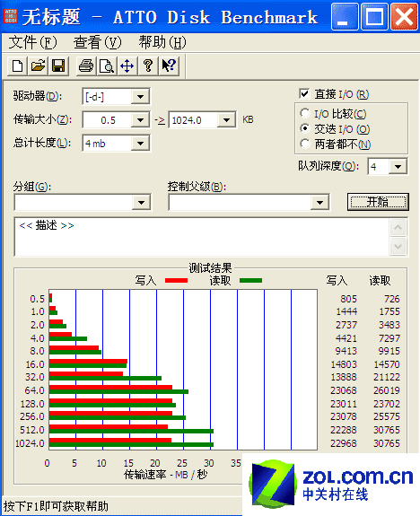Activate context help pointer icon
Screen dimensions: 420x516
click(169, 66)
